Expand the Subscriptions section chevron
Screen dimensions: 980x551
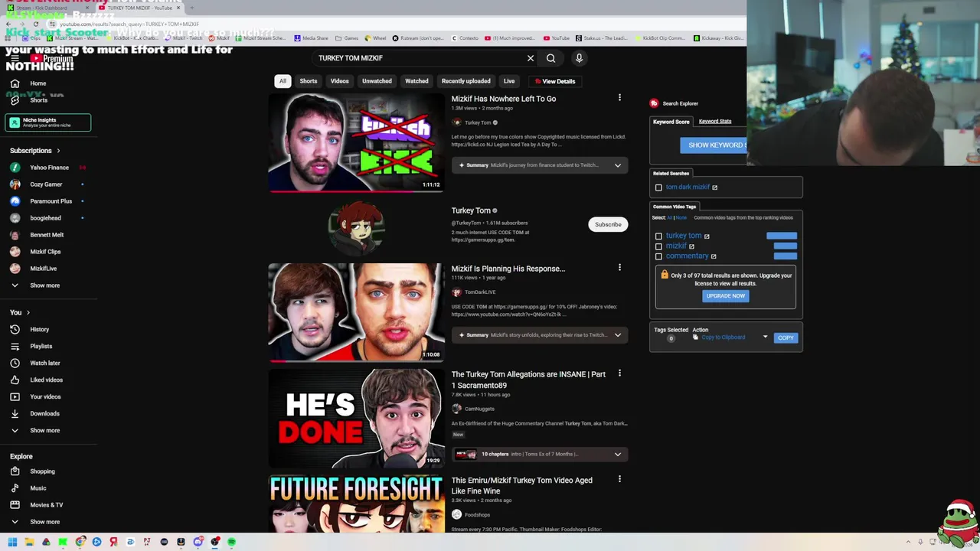tap(58, 151)
